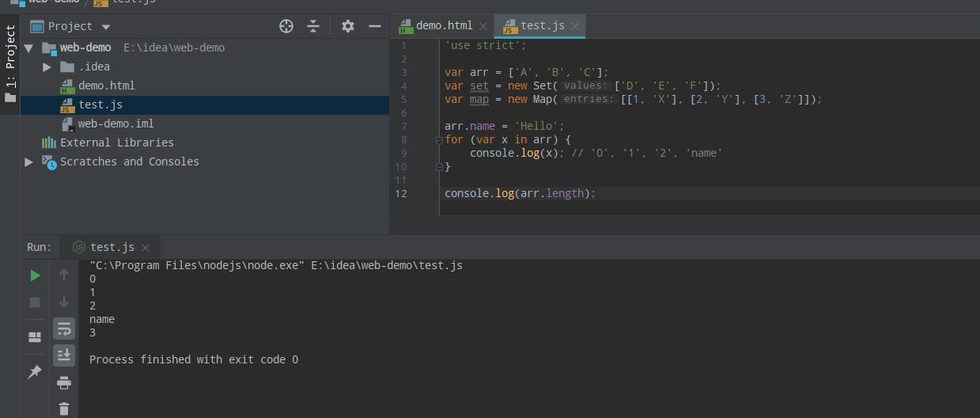Click 'var arr' declaration line
This screenshot has width=980, height=418.
(527, 72)
